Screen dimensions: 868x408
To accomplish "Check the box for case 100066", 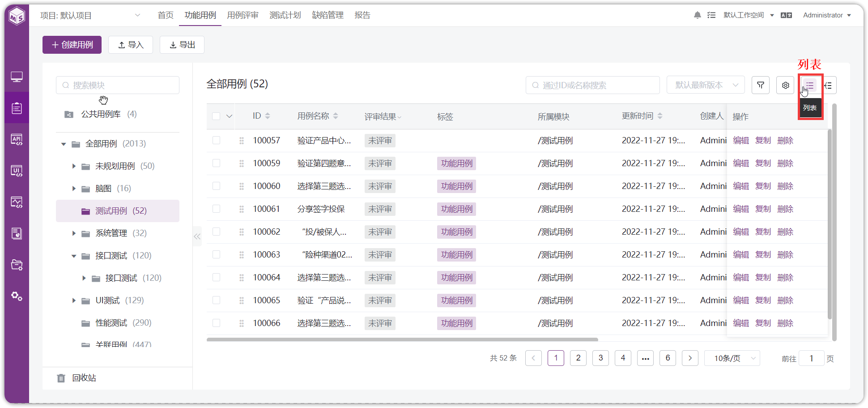I will pos(216,323).
